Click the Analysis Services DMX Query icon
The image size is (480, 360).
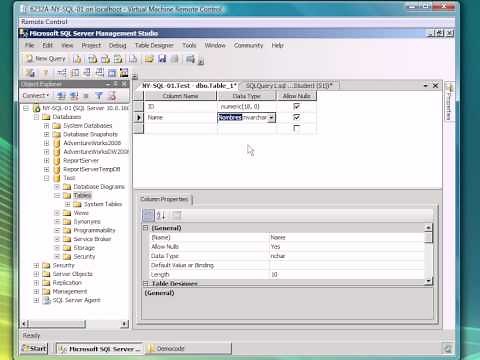point(105,59)
